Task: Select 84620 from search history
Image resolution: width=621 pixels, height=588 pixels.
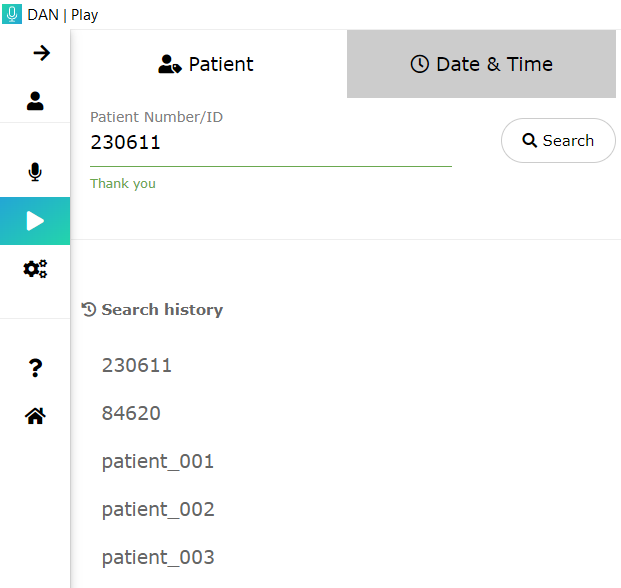Action: [x=131, y=414]
